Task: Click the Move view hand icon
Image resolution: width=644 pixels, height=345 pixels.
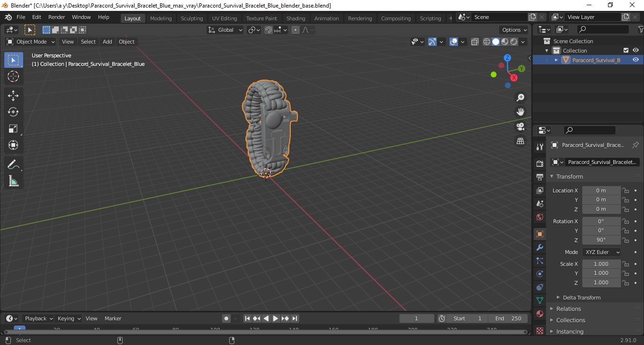Action: pyautogui.click(x=520, y=112)
